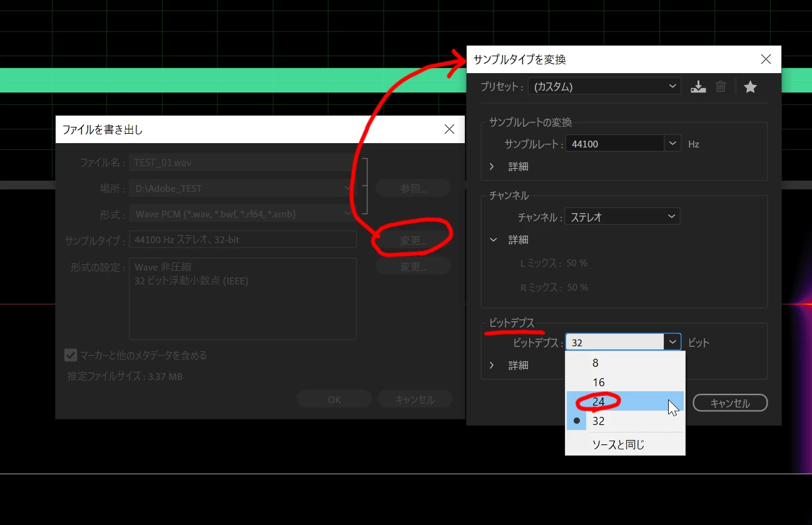Delete the preset with the trash icon
The width and height of the screenshot is (812, 525).
coord(721,87)
